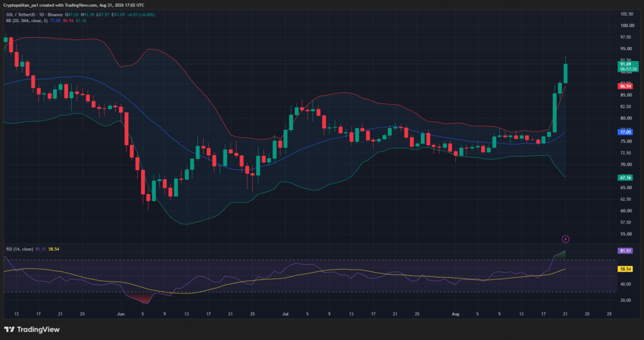
Task: Click the 95.00 price axis tick
Action: 626,48
